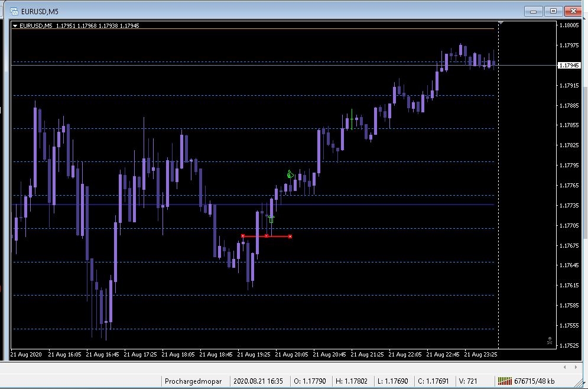Click the skull and crossbones icon
This screenshot has width=588, height=389.
pyautogui.click(x=550, y=341)
